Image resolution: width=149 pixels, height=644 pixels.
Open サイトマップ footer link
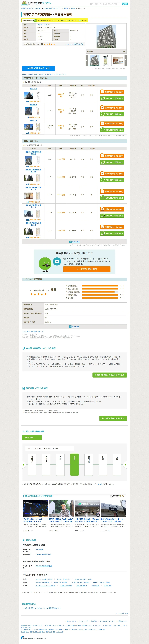coord(83,621)
